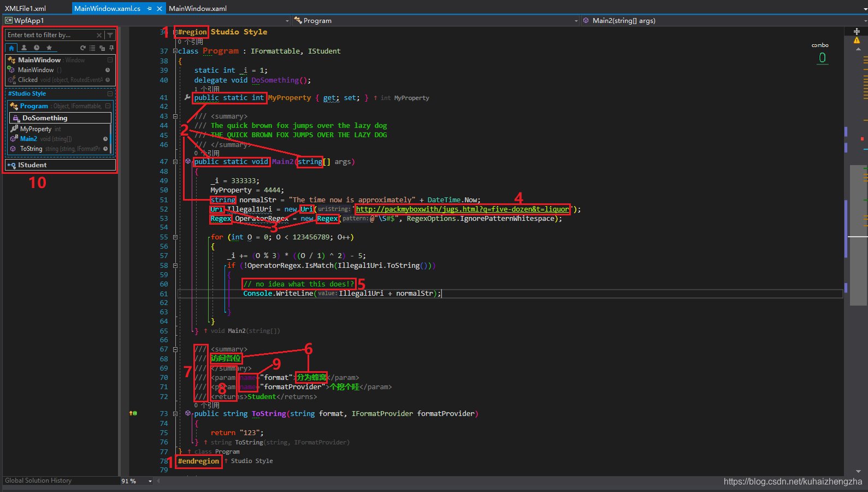Collapse the MainWindow group in structure panel
Viewport: 868px width, 492px height.
tap(110, 60)
